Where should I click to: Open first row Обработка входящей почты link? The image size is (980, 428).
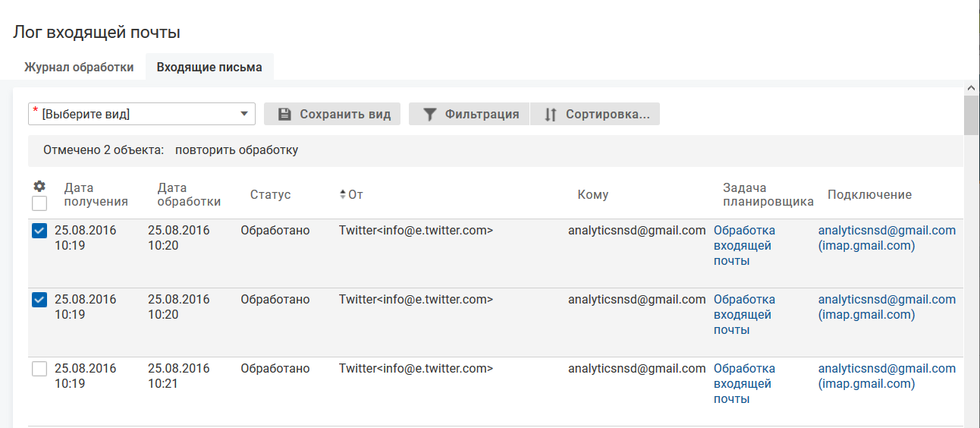point(744,246)
